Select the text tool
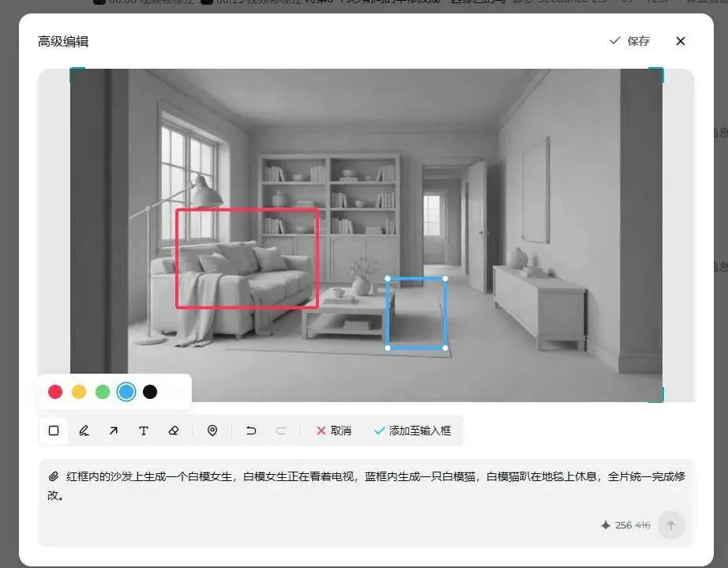This screenshot has width=728, height=568. point(144,431)
